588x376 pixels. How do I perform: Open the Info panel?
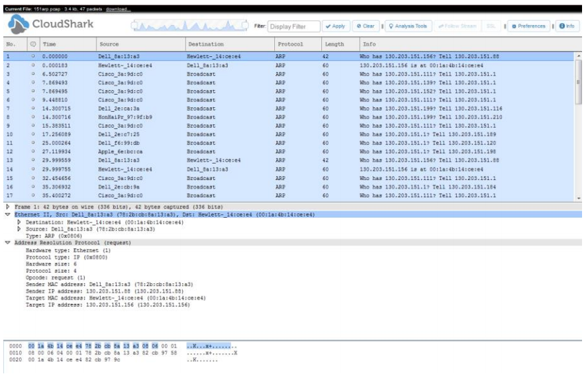(567, 26)
